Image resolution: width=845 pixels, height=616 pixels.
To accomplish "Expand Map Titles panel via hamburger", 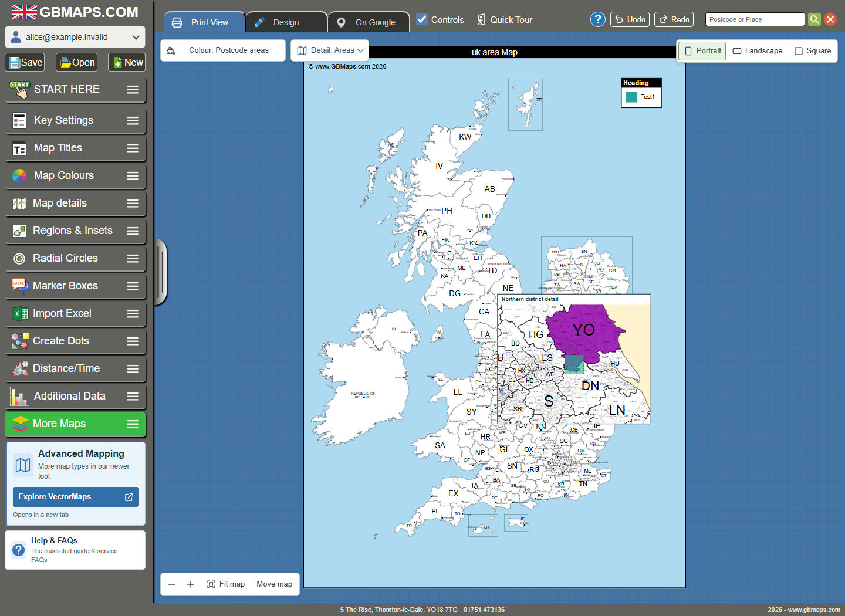I will [x=133, y=148].
